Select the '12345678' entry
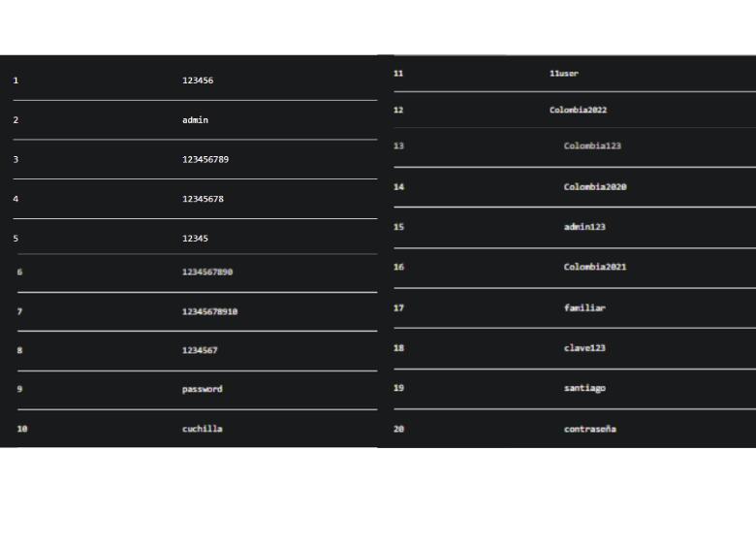 coord(203,199)
